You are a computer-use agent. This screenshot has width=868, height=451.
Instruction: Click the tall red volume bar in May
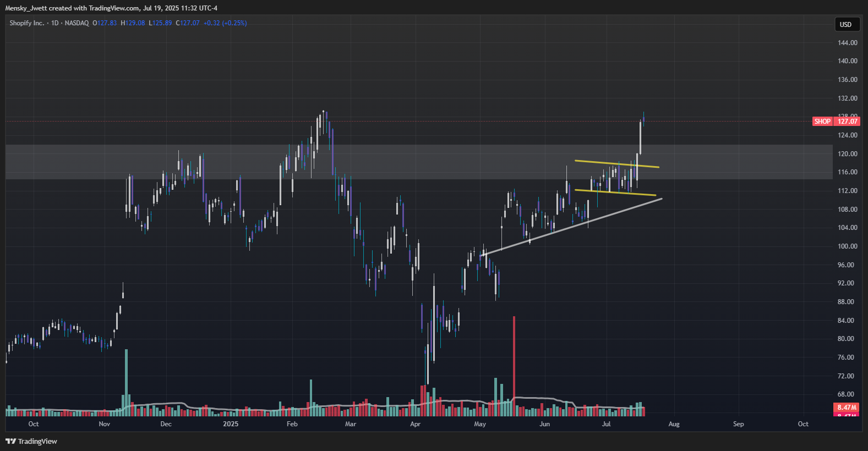(x=514, y=366)
